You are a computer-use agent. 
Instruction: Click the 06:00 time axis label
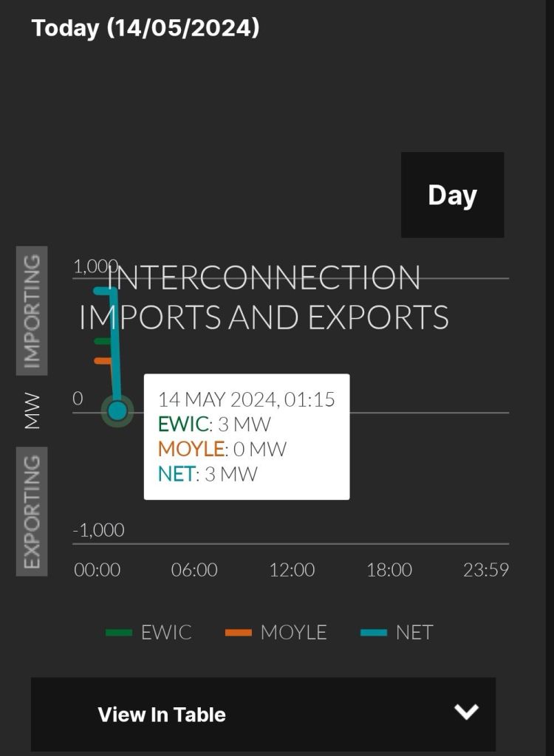pyautogui.click(x=194, y=570)
